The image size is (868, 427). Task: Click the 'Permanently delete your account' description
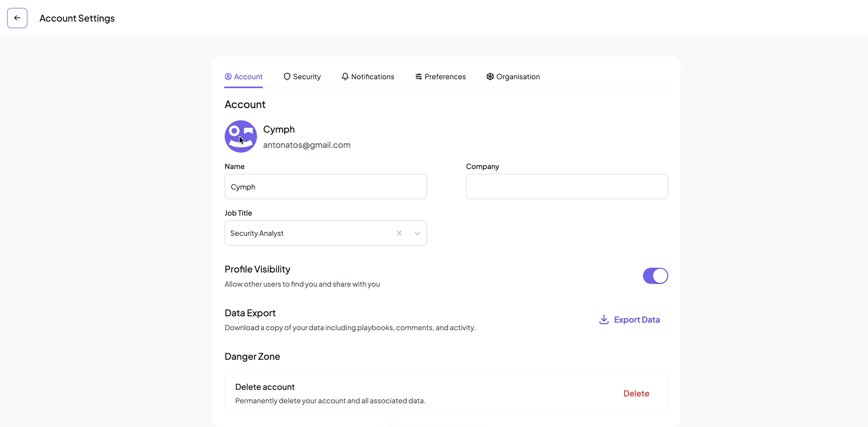(x=330, y=400)
